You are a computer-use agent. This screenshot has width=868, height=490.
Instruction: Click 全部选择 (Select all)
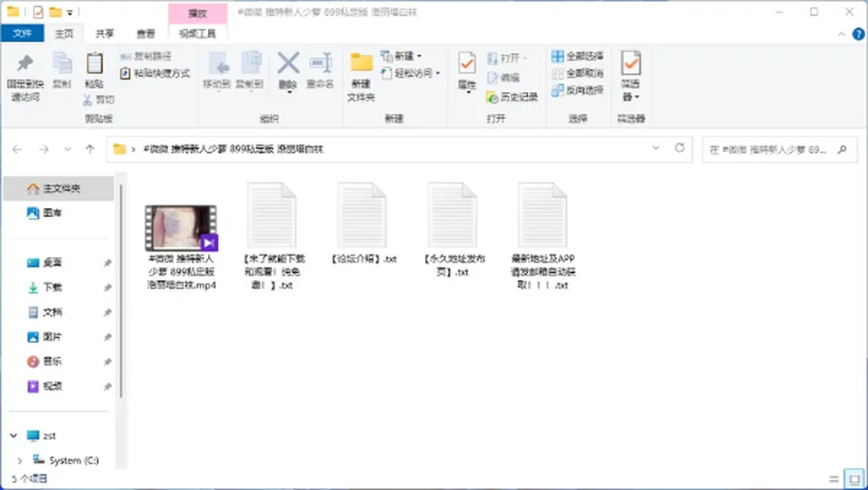(x=578, y=56)
